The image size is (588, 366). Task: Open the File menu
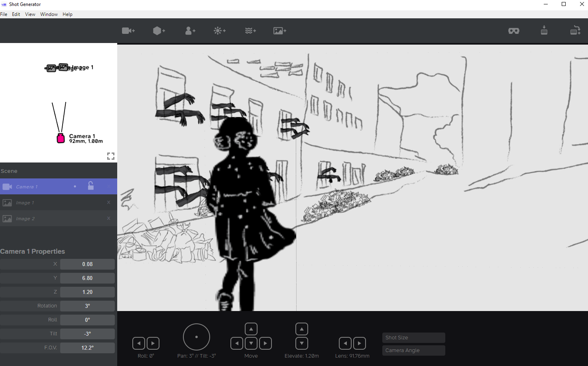4,14
